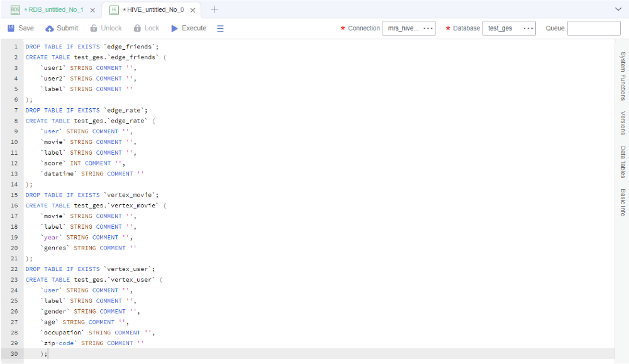Submit the script via the Submit label
This screenshot has height=364, width=629.
point(67,28)
